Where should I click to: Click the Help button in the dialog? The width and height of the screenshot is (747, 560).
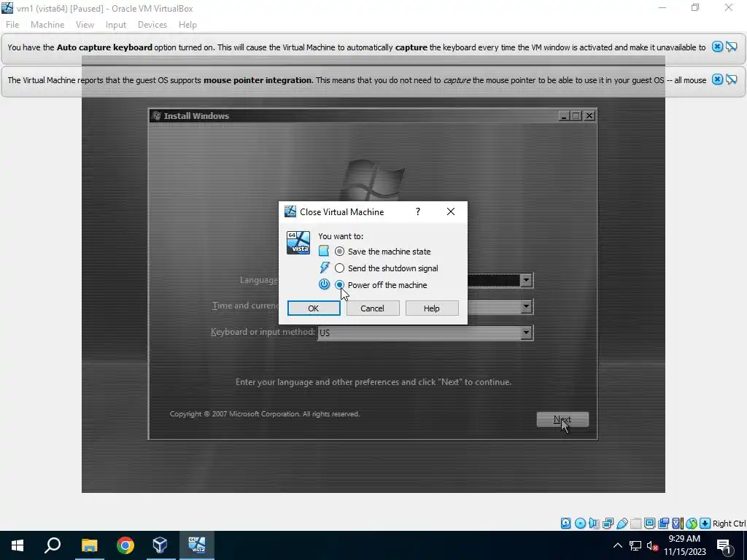(x=432, y=308)
